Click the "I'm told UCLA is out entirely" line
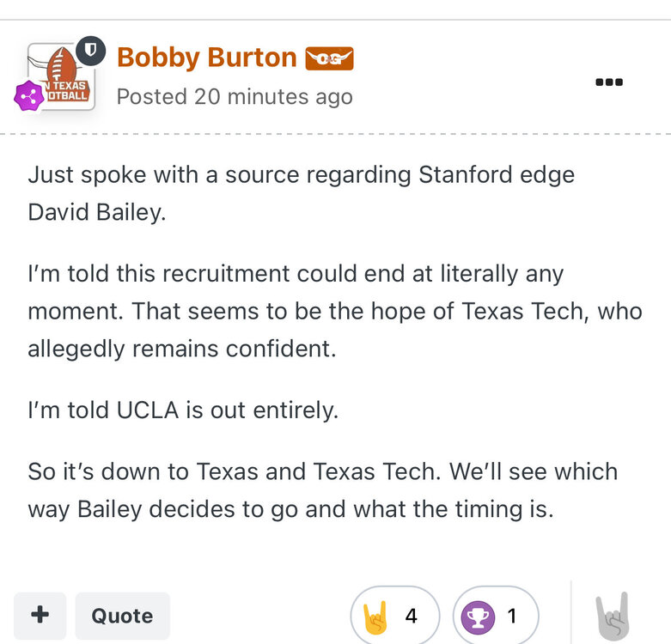Viewport: 671px width, 644px height. (x=184, y=410)
